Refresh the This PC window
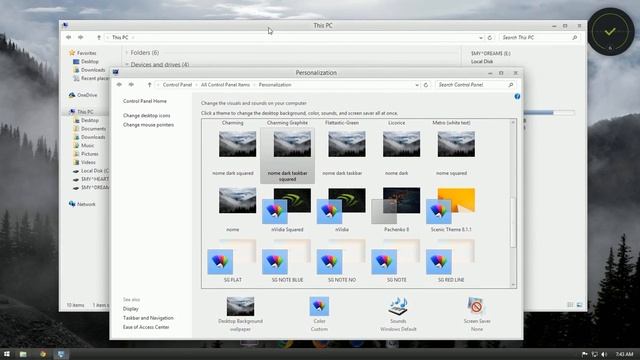 (x=490, y=38)
